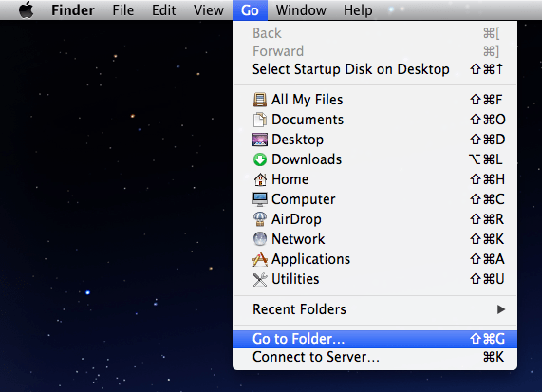Click the Home house icon

[x=260, y=179]
